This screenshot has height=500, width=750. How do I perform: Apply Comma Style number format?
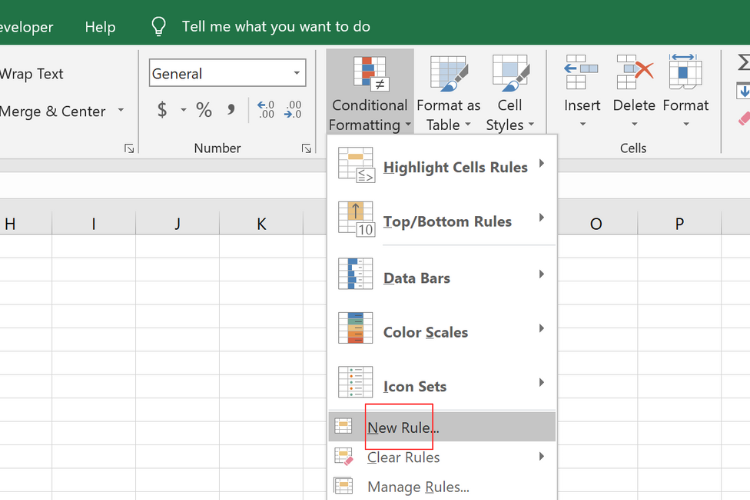pos(232,110)
